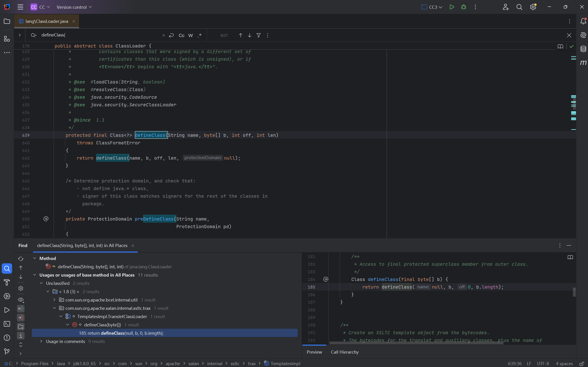The width and height of the screenshot is (588, 367).
Task: Switch to the Call Hierarchy tab
Action: 345,352
